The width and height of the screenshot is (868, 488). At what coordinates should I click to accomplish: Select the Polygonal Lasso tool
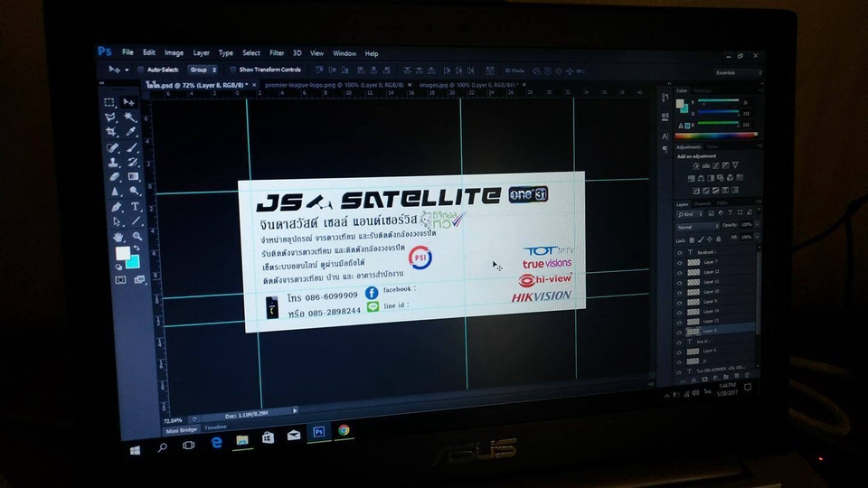(x=110, y=117)
